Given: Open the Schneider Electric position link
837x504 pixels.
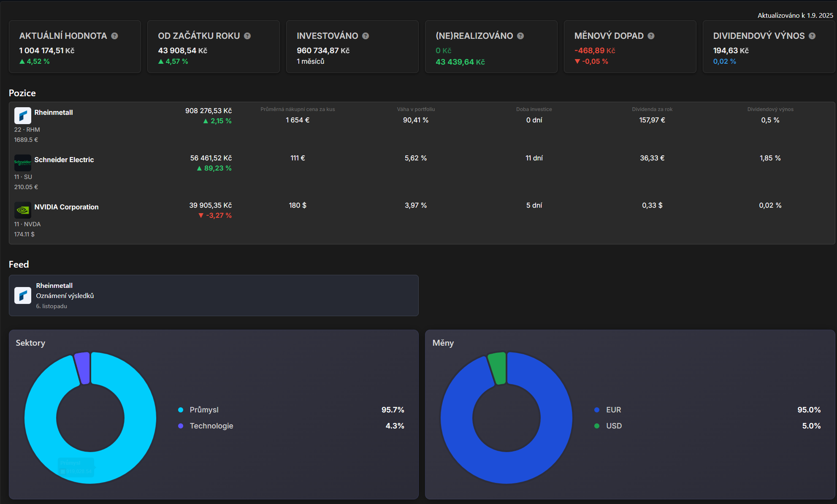Looking at the screenshot, I should (x=64, y=160).
